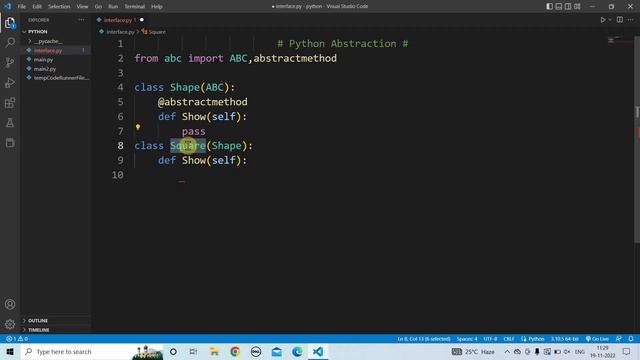Open tempCodeRunnerFile in Explorer tree
The width and height of the screenshot is (640, 360).
point(61,78)
